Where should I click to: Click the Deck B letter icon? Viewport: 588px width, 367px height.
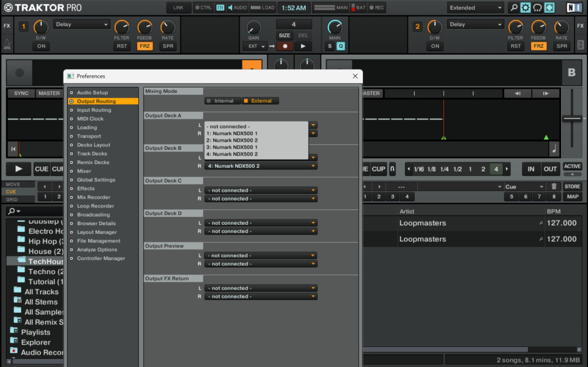click(572, 72)
